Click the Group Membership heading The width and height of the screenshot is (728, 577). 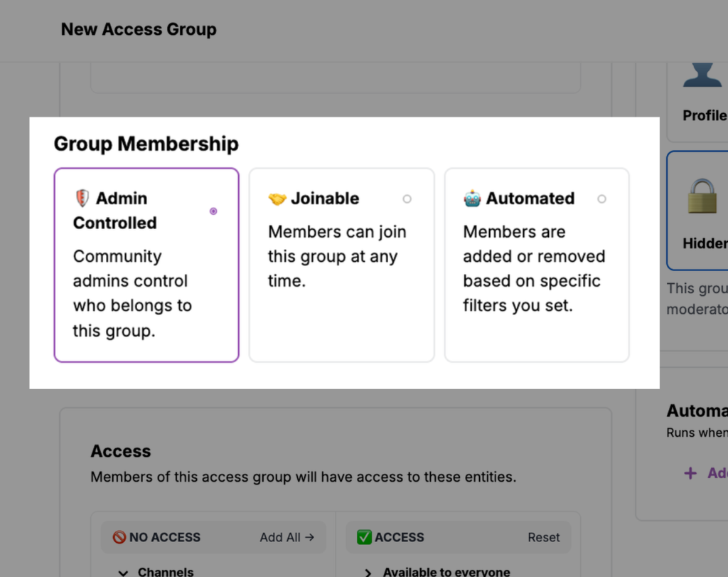point(146,144)
